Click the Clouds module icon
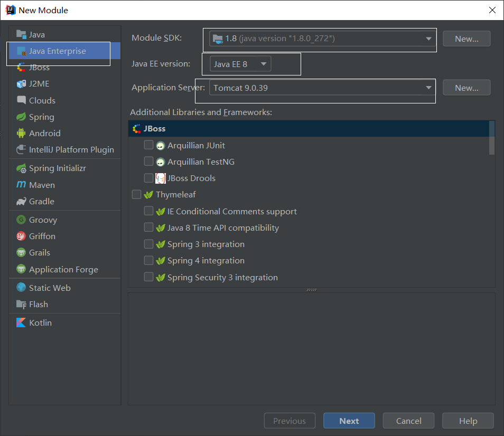The width and height of the screenshot is (504, 436). pyautogui.click(x=21, y=100)
